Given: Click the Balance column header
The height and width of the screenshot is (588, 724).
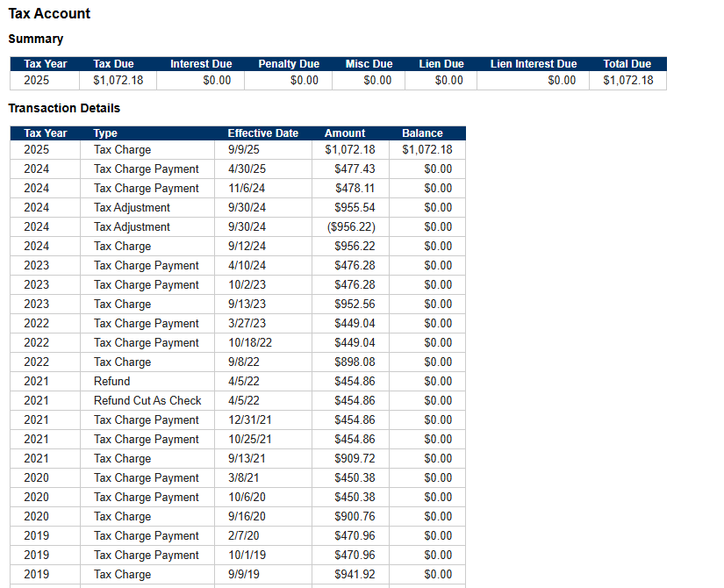Looking at the screenshot, I should [422, 133].
